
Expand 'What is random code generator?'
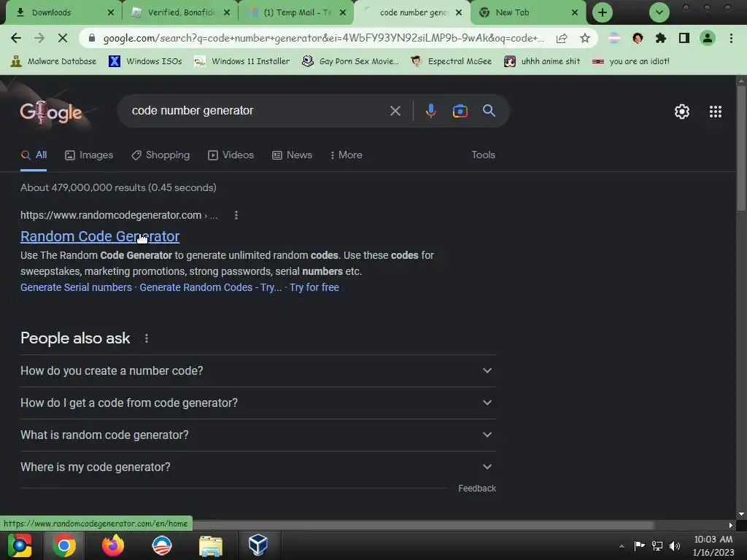[258, 435]
